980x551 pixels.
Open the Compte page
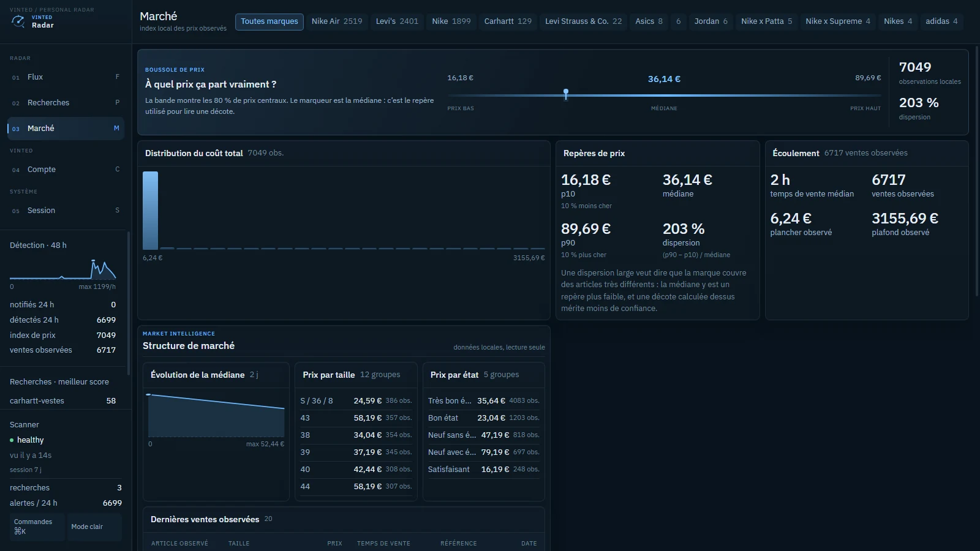(x=66, y=170)
